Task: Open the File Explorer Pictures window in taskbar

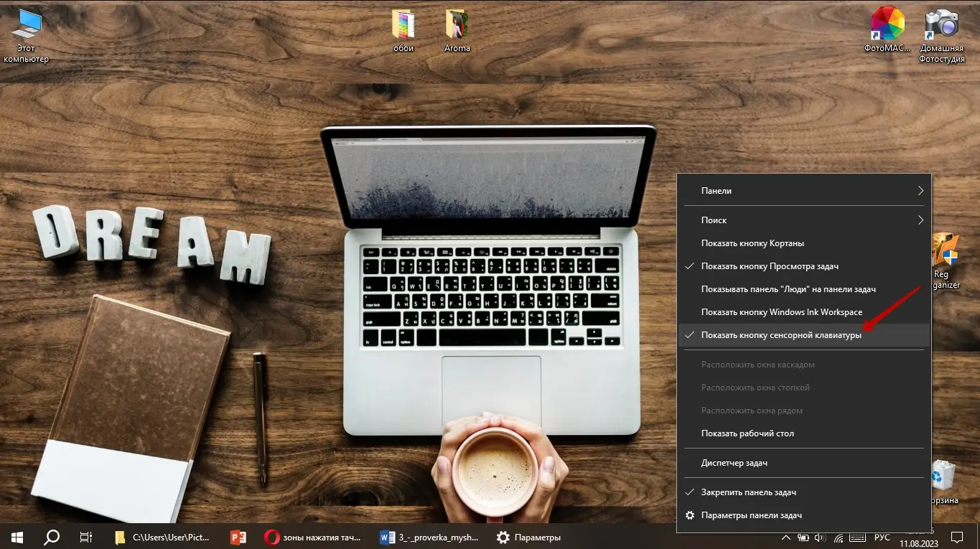Action: click(163, 537)
